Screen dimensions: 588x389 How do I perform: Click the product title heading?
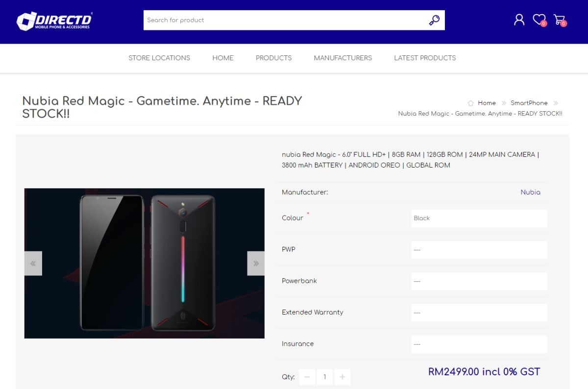(162, 107)
